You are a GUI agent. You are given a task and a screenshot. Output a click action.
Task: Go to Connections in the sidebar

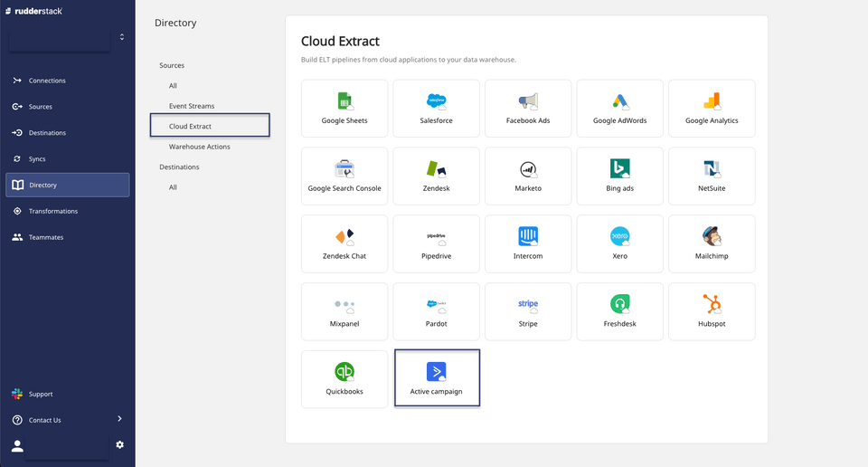[x=47, y=81]
